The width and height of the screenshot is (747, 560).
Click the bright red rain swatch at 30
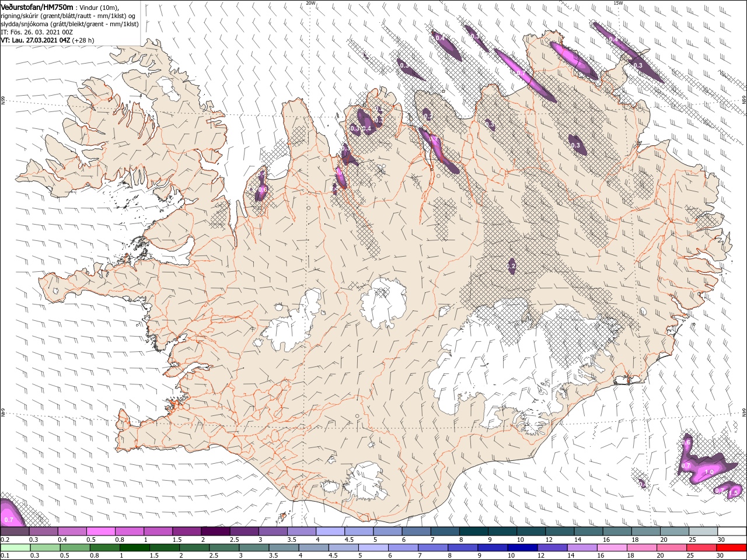tap(732, 548)
